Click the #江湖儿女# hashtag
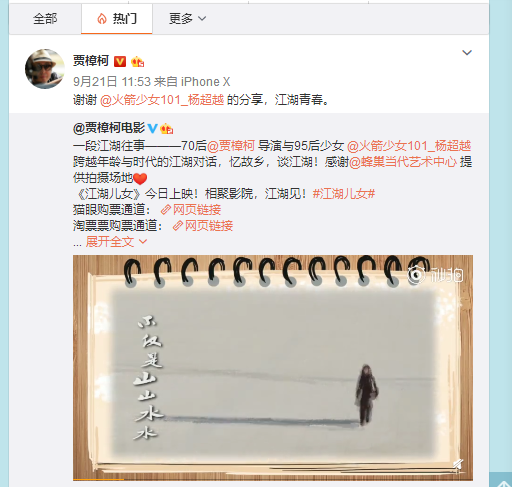 [344, 194]
